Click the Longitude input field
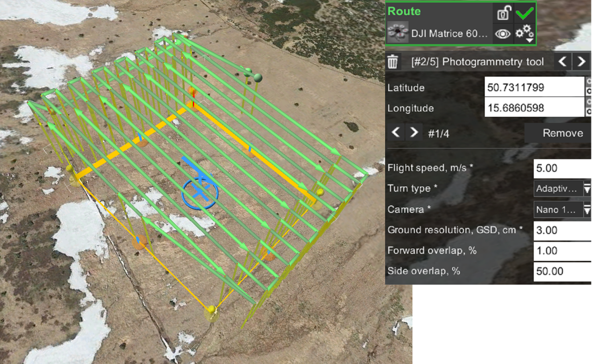 coord(534,108)
